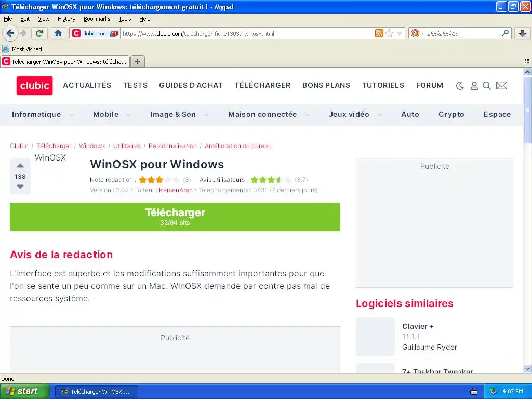The image size is (532, 399).
Task: Open the Help menu
Action: pos(145,19)
